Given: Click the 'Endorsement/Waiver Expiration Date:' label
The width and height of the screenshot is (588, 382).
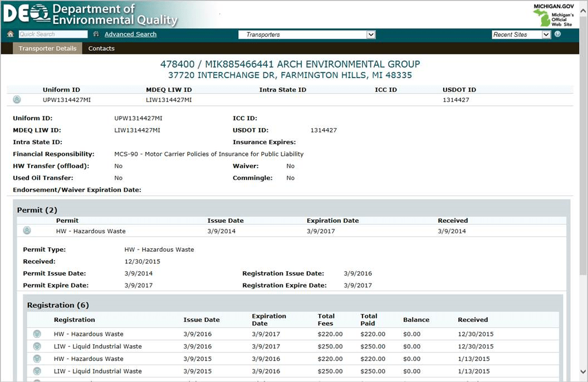Looking at the screenshot, I should 77,190.
